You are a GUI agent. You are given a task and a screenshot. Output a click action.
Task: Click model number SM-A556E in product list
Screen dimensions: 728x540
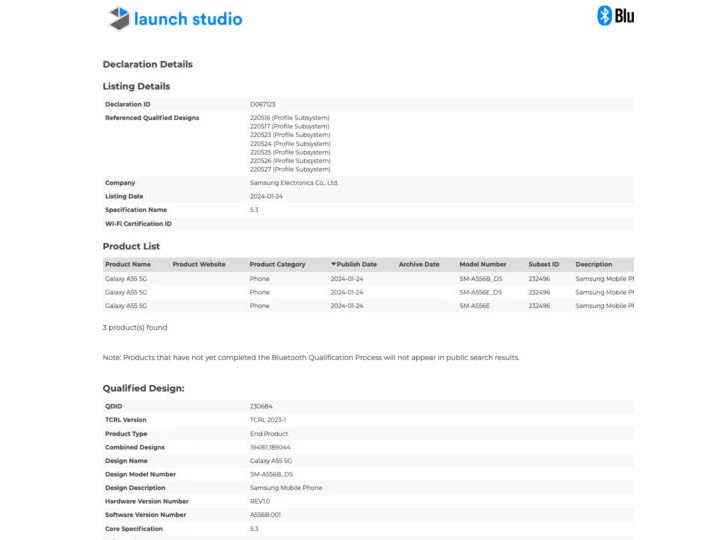coord(474,306)
